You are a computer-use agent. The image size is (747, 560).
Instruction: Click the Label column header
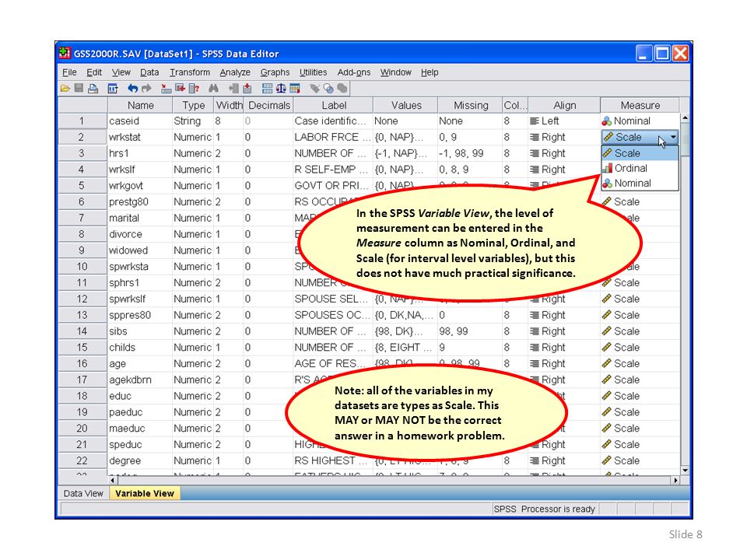coord(334,105)
